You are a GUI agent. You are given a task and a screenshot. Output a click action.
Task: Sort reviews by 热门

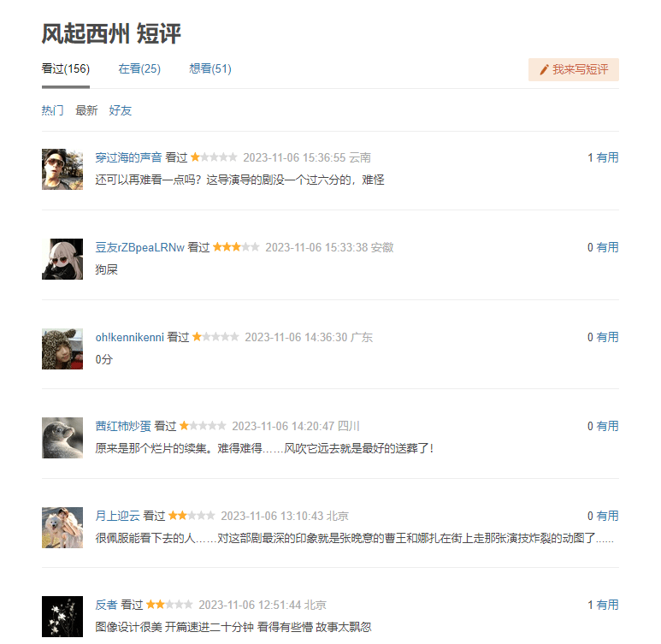tap(53, 110)
